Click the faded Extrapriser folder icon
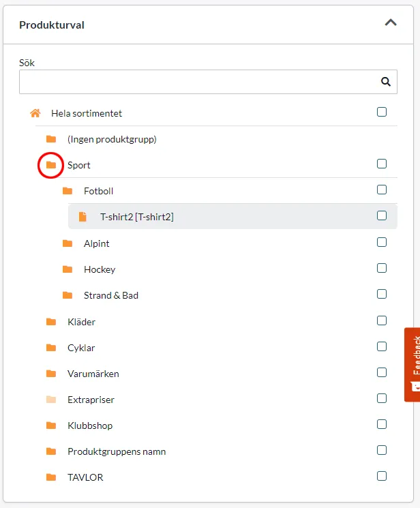This screenshot has height=508, width=420. point(51,400)
